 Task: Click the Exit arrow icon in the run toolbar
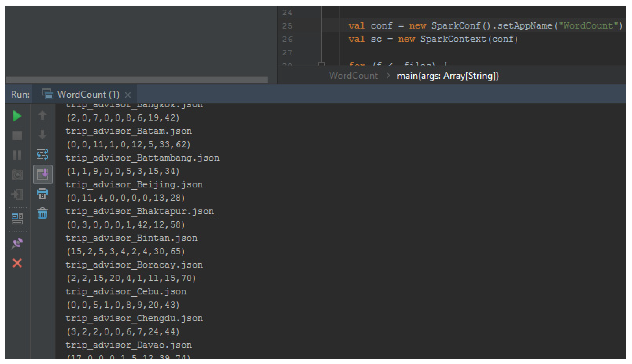[x=17, y=194]
